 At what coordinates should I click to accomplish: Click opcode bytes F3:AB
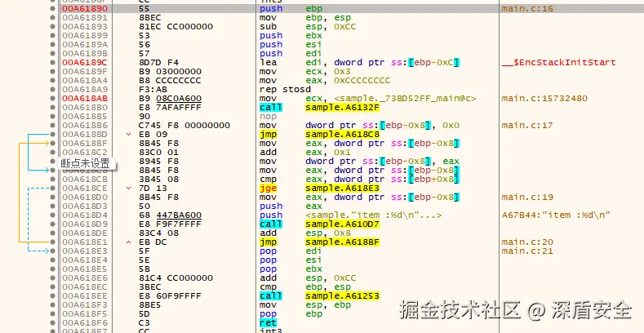tap(153, 90)
